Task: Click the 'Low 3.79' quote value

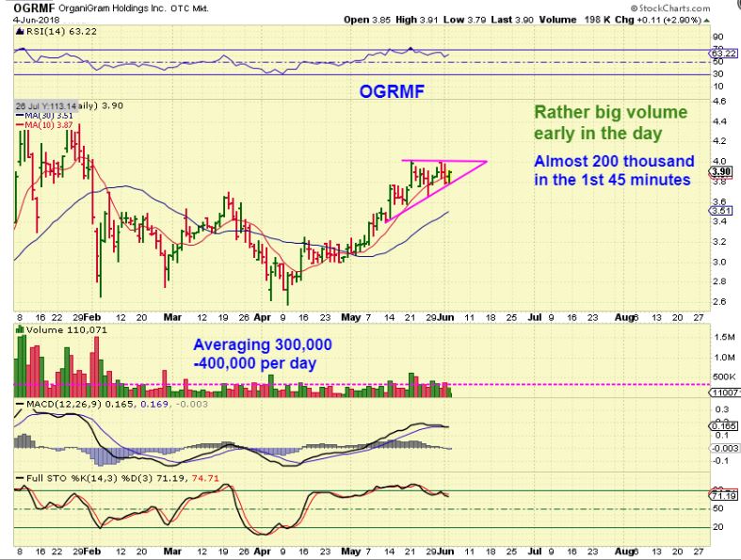Action: coord(464,20)
